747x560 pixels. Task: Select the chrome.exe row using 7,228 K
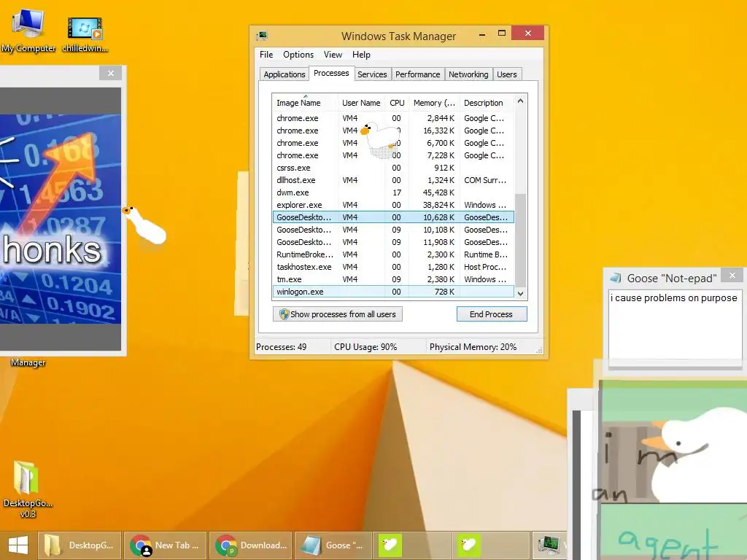coord(393,155)
